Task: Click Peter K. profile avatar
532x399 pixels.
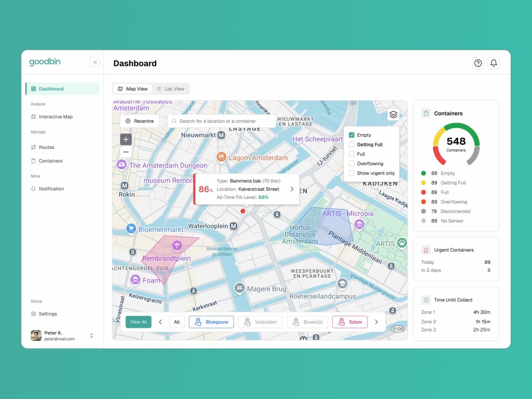Action: (36, 336)
